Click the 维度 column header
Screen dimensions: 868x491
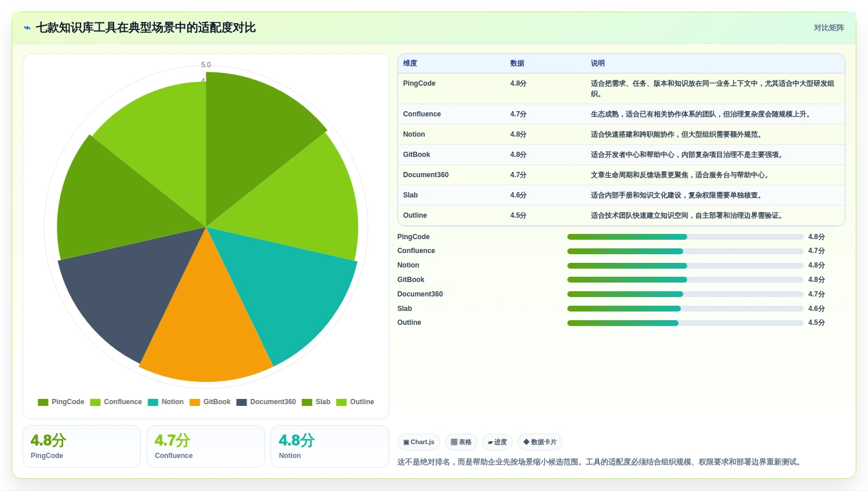tap(410, 63)
